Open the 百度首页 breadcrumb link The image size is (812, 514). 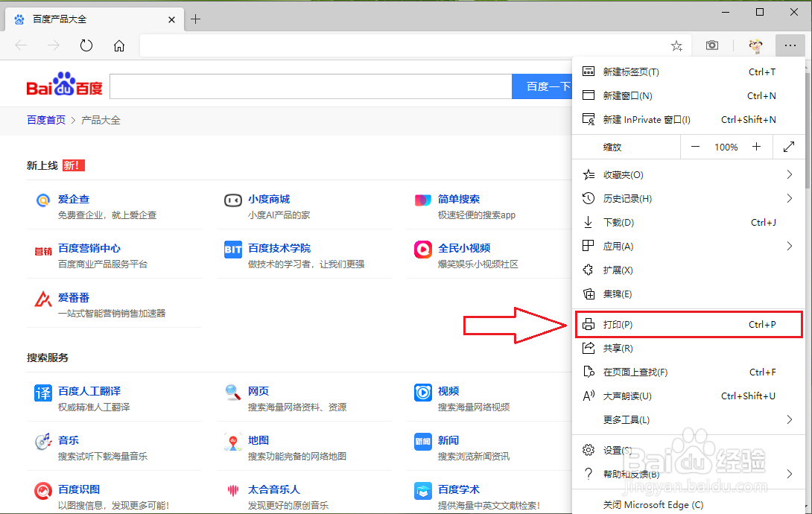46,120
